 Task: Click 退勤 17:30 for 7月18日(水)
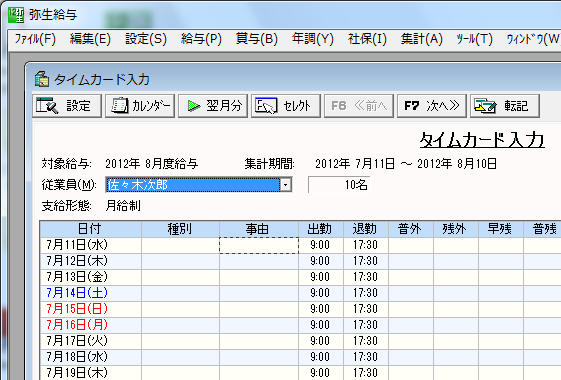(366, 357)
